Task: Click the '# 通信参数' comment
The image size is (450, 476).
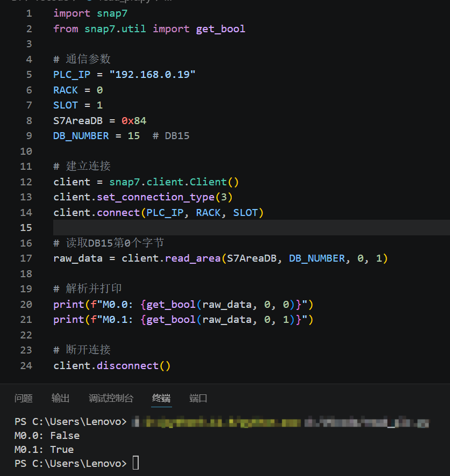Action: (x=82, y=59)
